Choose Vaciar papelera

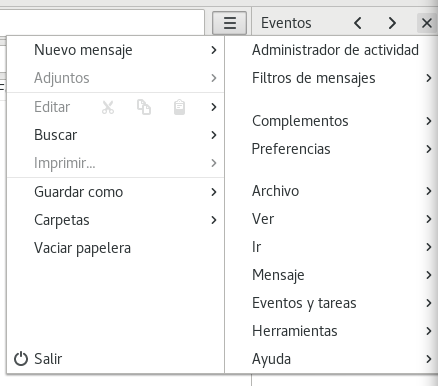point(115,248)
